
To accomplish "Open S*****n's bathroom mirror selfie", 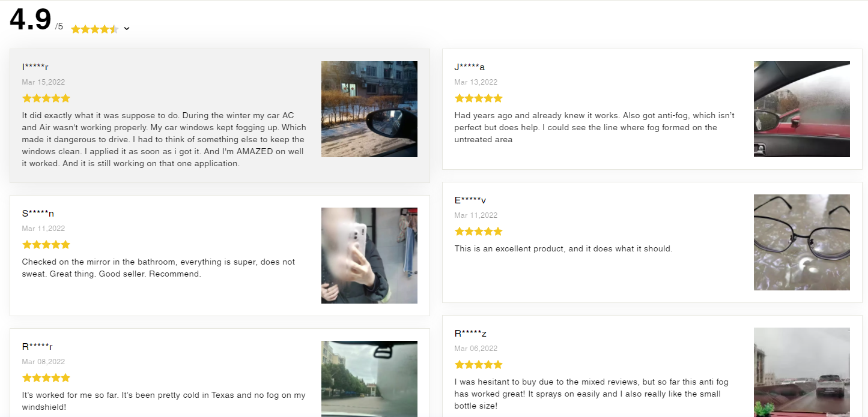I will pos(369,255).
